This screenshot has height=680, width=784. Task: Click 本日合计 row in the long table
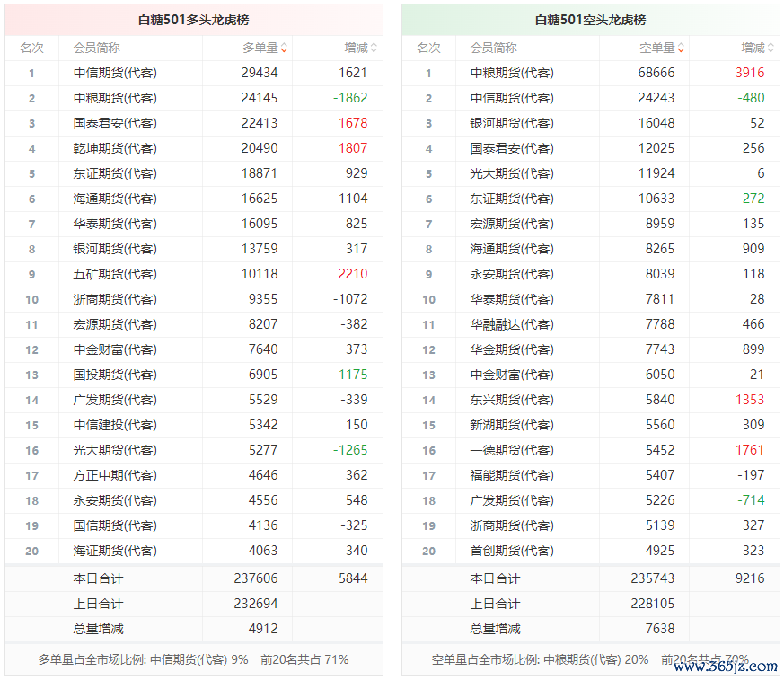coord(98,578)
